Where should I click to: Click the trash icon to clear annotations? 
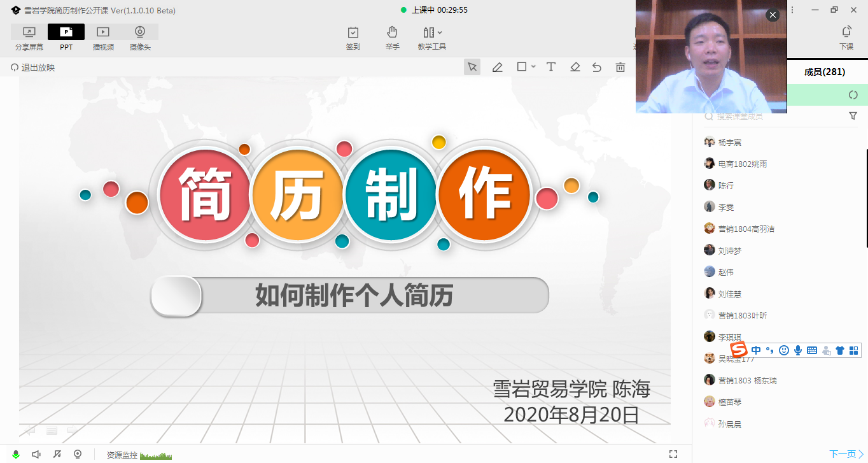[620, 67]
